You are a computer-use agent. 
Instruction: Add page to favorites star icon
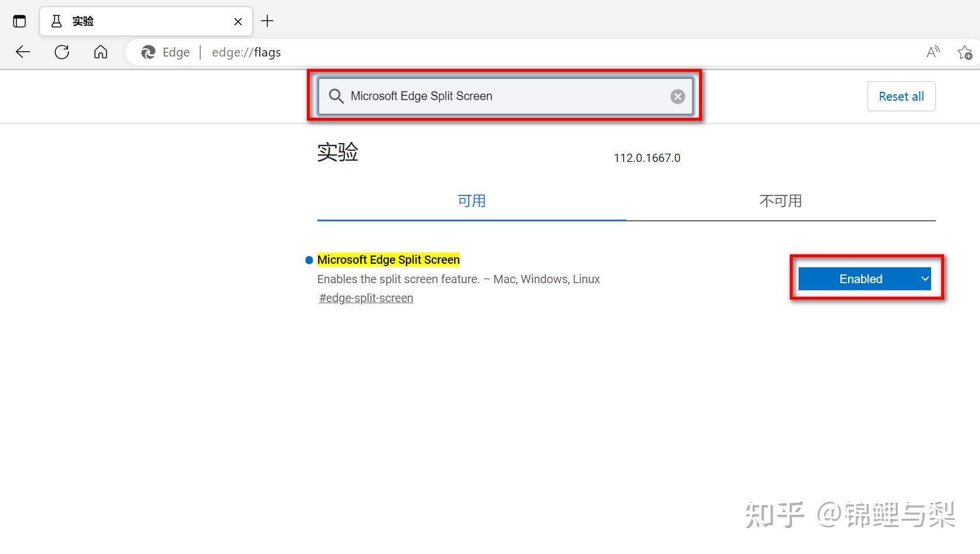coord(965,52)
